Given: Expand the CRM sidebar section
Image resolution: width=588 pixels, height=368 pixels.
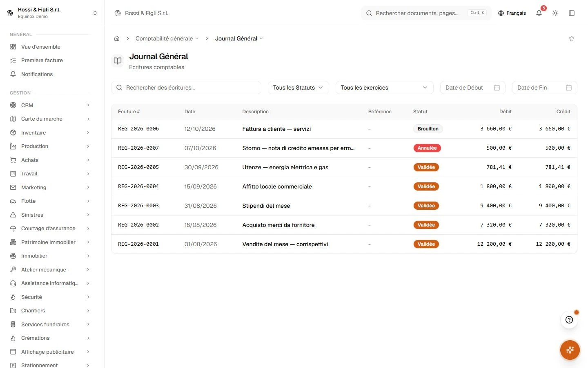Looking at the screenshot, I should [50, 105].
